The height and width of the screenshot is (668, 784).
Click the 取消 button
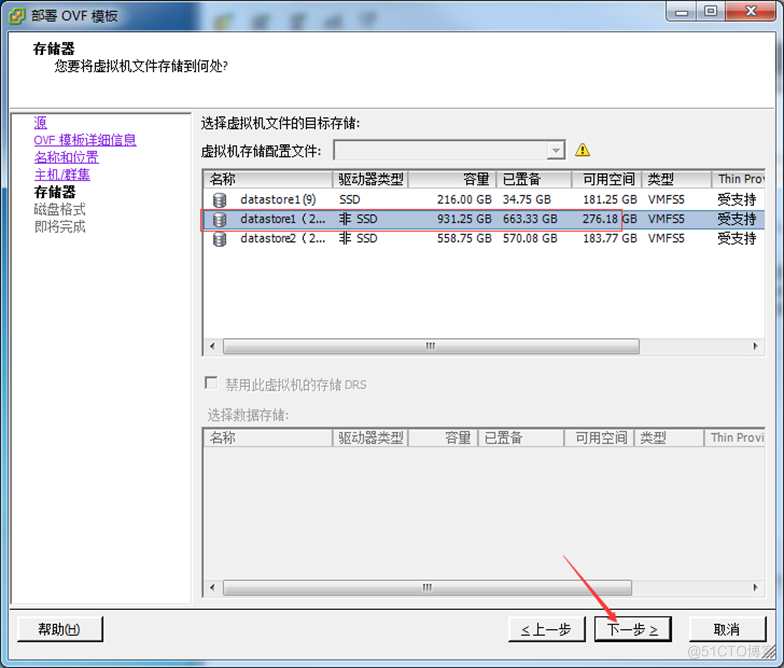tap(727, 629)
